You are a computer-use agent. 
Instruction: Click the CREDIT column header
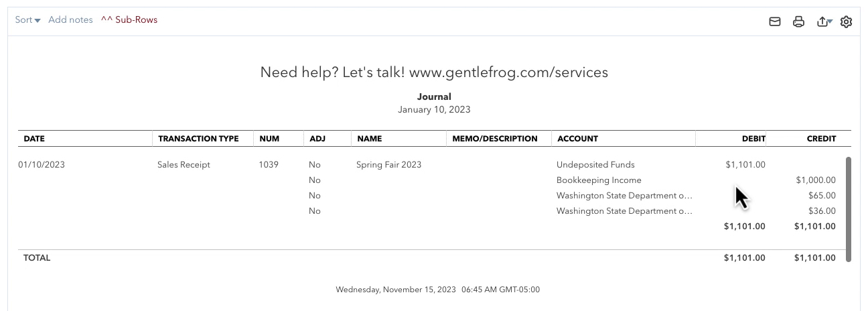[821, 139]
